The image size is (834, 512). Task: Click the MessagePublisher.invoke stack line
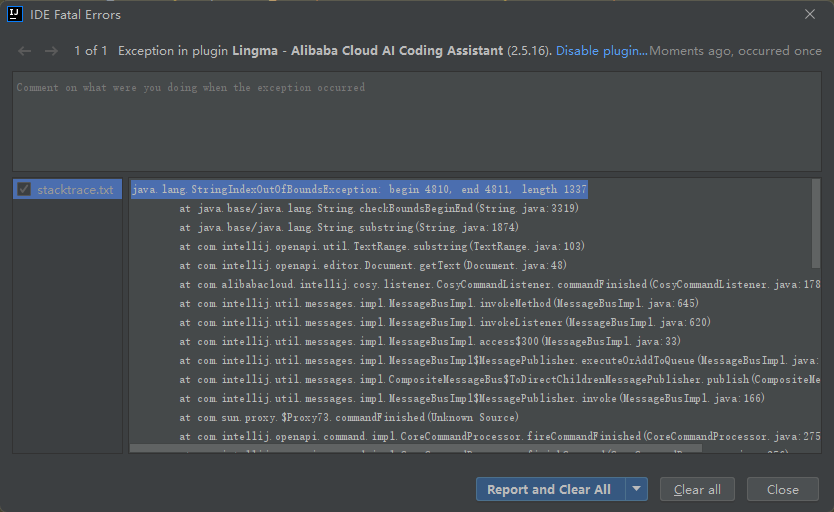(472, 398)
